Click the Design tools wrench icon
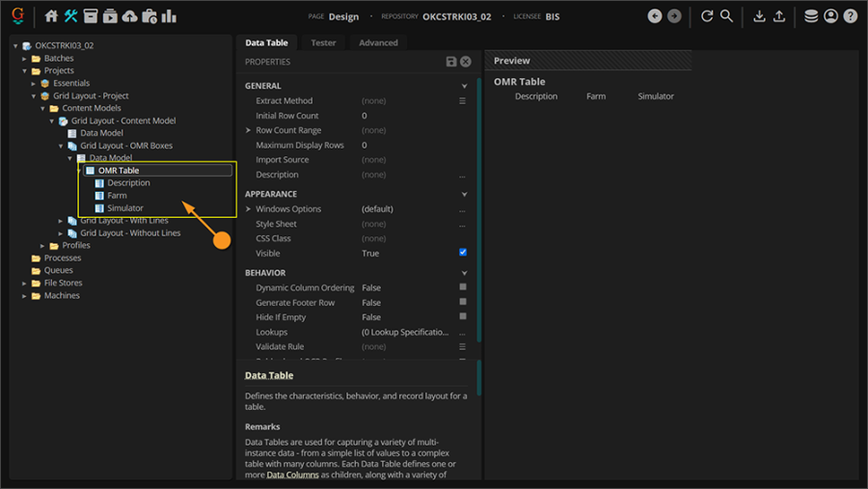Image resolution: width=868 pixels, height=489 pixels. (71, 16)
